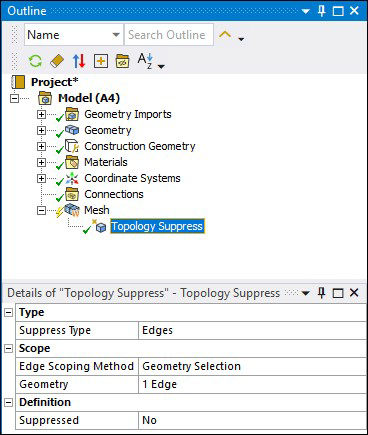The image size is (368, 435).
Task: Open the Name filter combo box
Action: [x=74, y=34]
